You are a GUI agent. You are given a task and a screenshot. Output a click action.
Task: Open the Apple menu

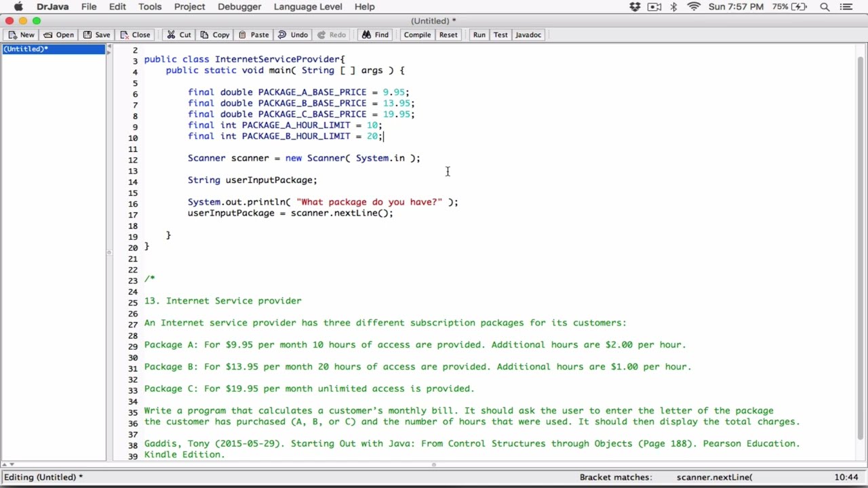pyautogui.click(x=18, y=7)
